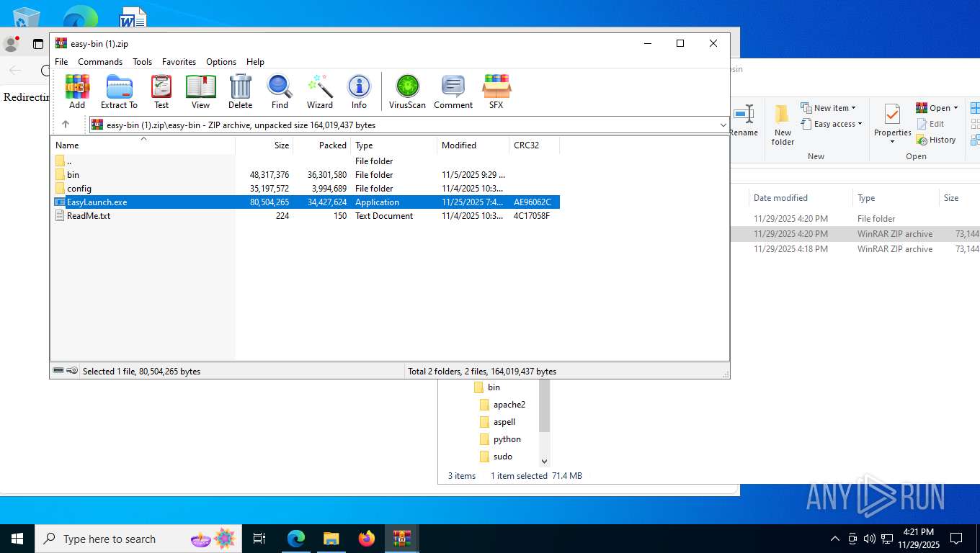Screen dimensions: 980x553
Task: Open Easy access dropdown in Explorer ribbon
Action: coord(832,124)
